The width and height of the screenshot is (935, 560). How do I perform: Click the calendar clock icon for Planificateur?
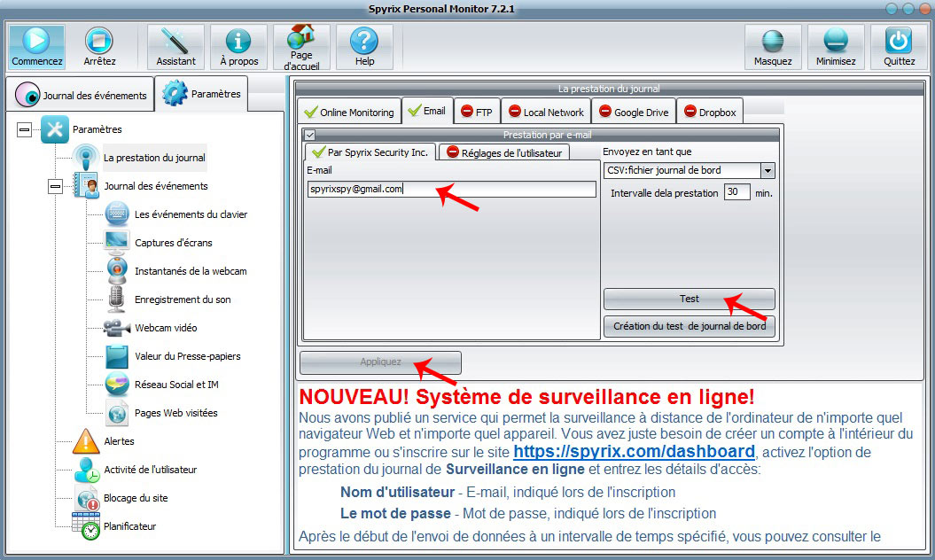(x=86, y=526)
